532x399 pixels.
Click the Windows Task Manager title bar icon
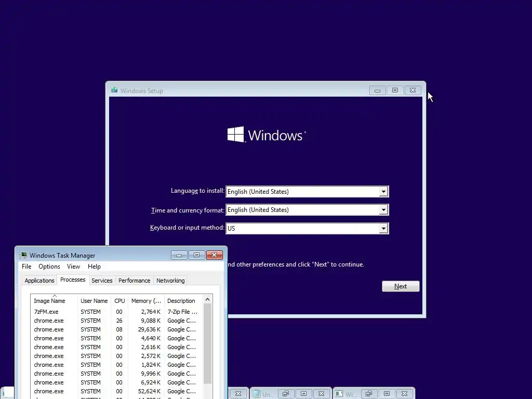pos(23,255)
